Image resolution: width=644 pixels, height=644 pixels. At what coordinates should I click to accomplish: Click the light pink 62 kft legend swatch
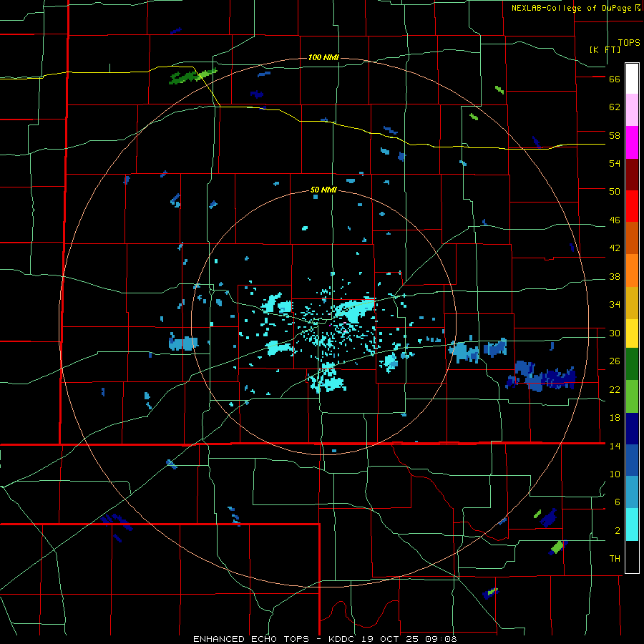[632, 109]
